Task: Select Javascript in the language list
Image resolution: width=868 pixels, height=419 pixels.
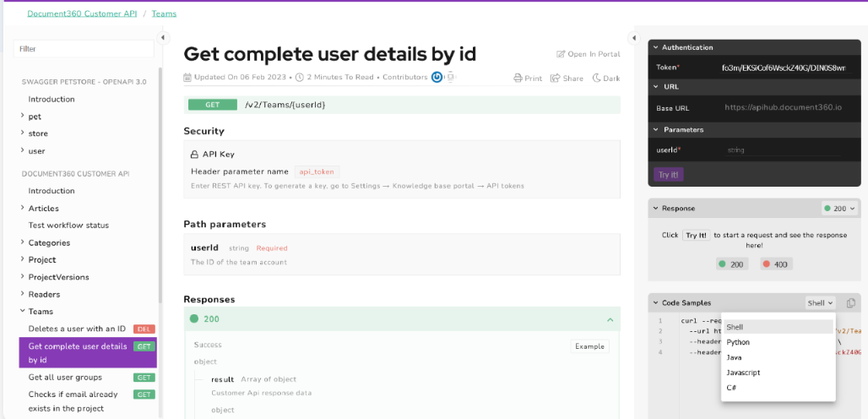Action: tap(778, 373)
